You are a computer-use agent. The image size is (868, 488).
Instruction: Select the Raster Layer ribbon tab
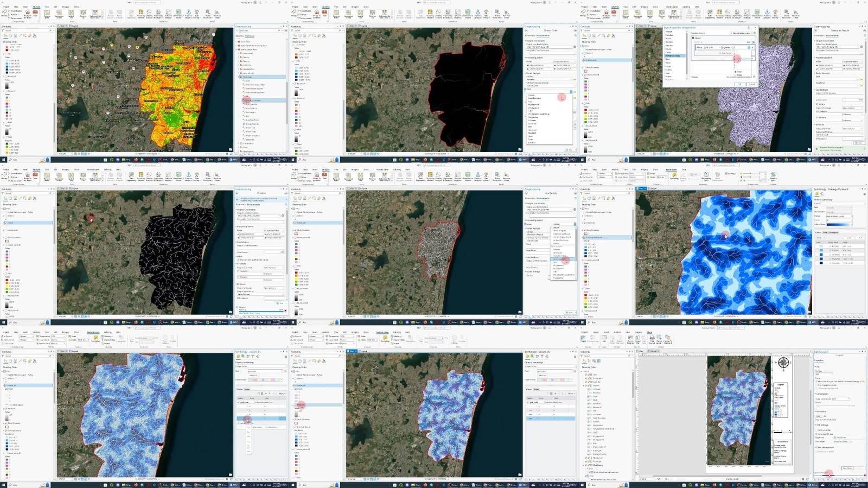coord(671,169)
